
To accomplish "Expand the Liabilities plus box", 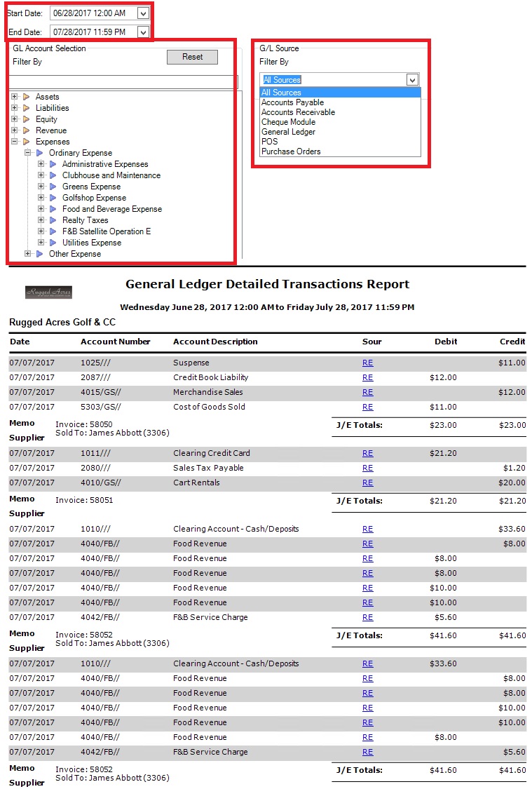I will coord(15,108).
